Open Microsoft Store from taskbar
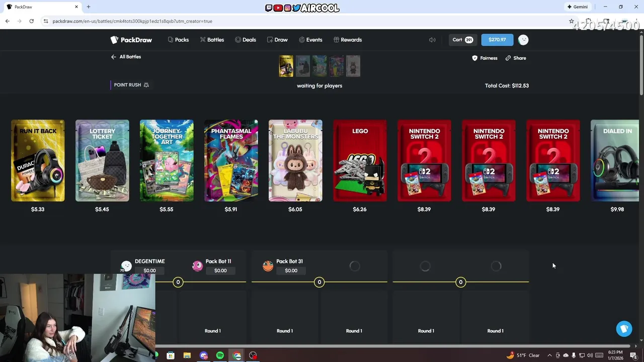The image size is (644, 362). pos(171,355)
